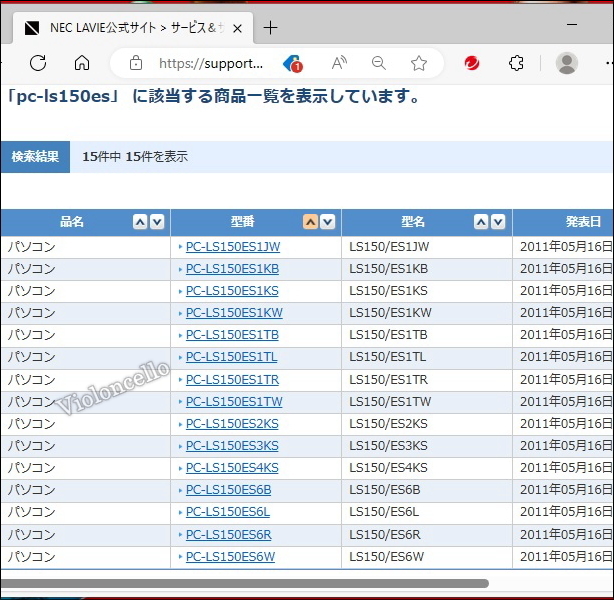This screenshot has height=600, width=614.
Task: Open the Extensions puzzle icon
Action: coord(516,63)
